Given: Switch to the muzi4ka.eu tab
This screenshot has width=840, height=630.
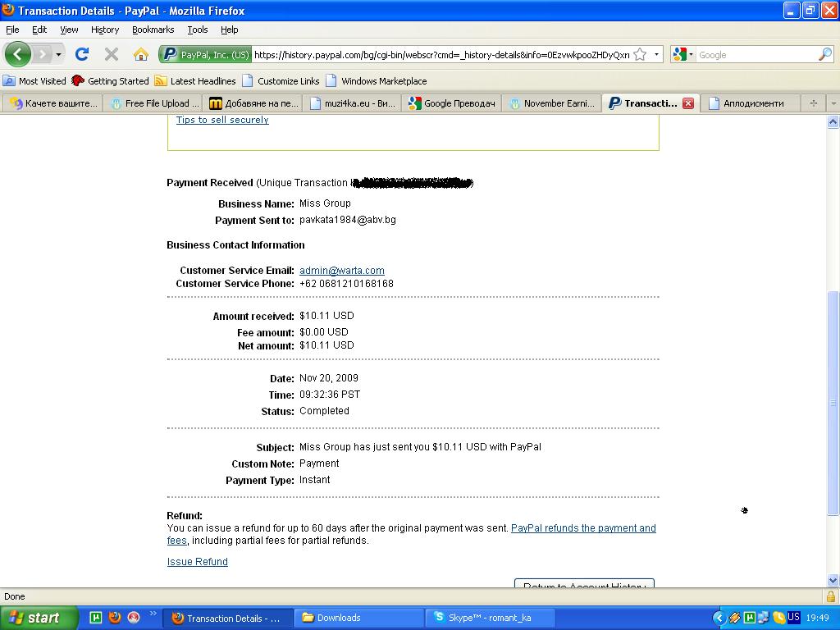Looking at the screenshot, I should pos(352,103).
